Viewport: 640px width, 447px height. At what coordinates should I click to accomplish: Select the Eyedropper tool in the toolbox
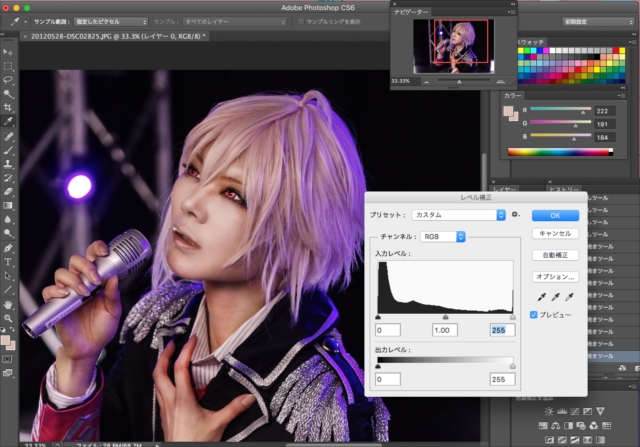pos(8,121)
